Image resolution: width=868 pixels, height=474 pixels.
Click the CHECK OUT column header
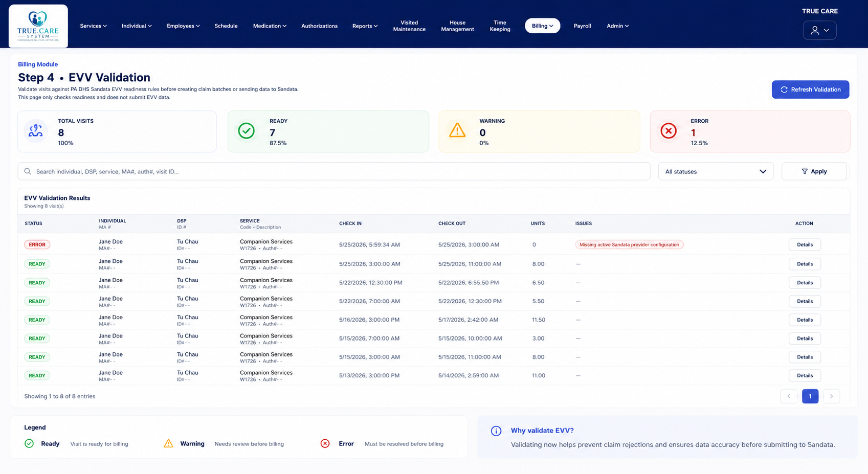click(452, 223)
